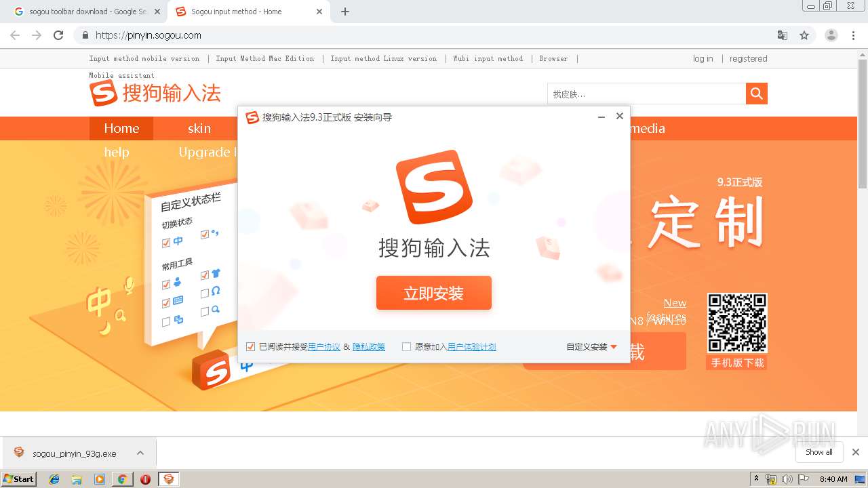This screenshot has height=488, width=868.
Task: Close the sogou toolbar download Google tab
Action: [x=157, y=12]
